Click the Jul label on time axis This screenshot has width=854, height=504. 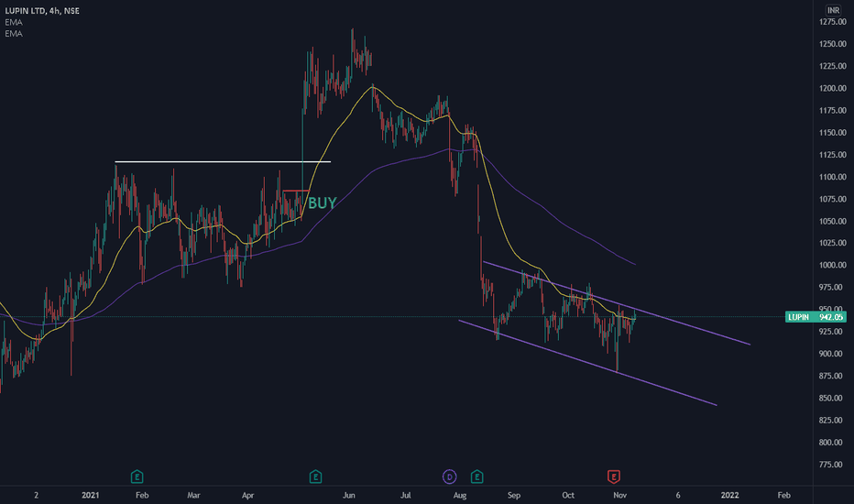click(x=405, y=495)
